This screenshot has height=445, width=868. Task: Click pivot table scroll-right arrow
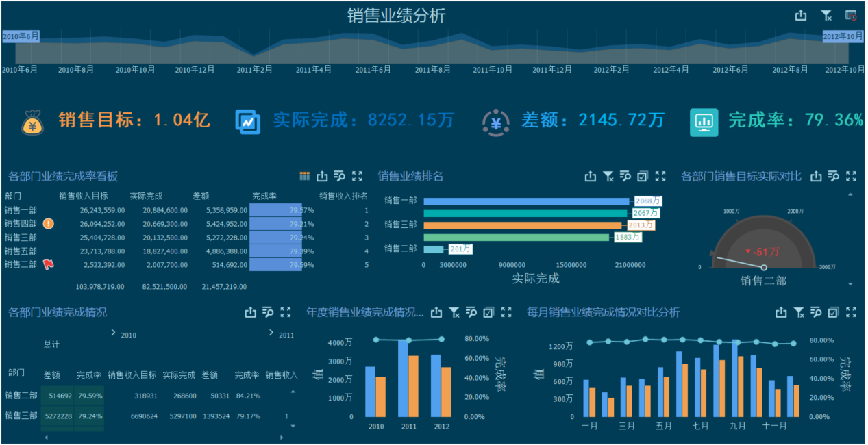pos(282,437)
